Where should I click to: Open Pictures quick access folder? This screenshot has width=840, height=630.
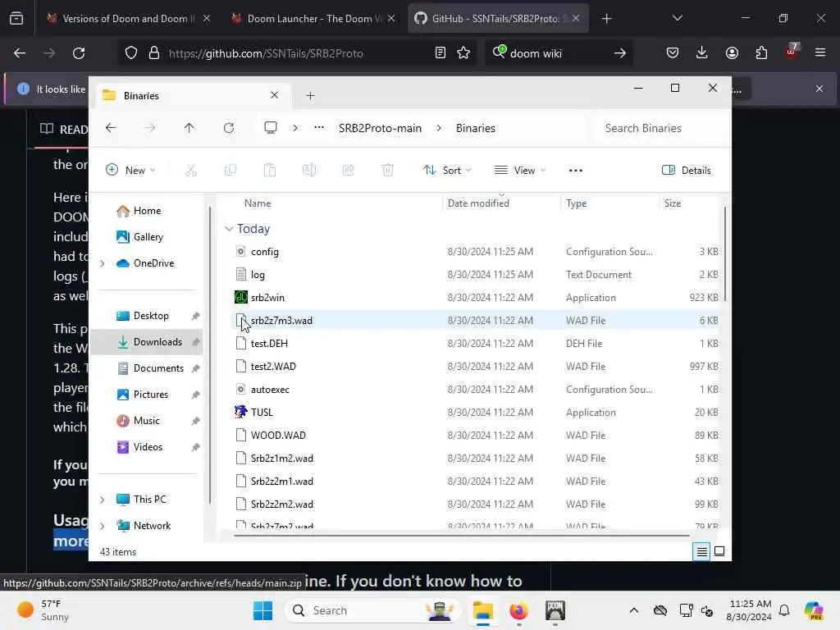coord(151,395)
